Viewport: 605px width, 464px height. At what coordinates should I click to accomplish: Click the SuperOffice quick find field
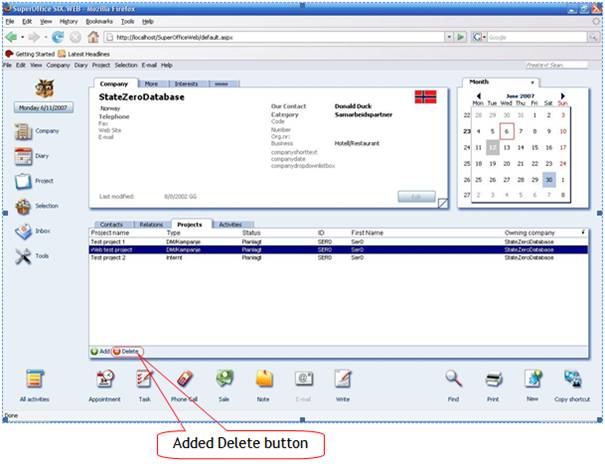point(557,65)
